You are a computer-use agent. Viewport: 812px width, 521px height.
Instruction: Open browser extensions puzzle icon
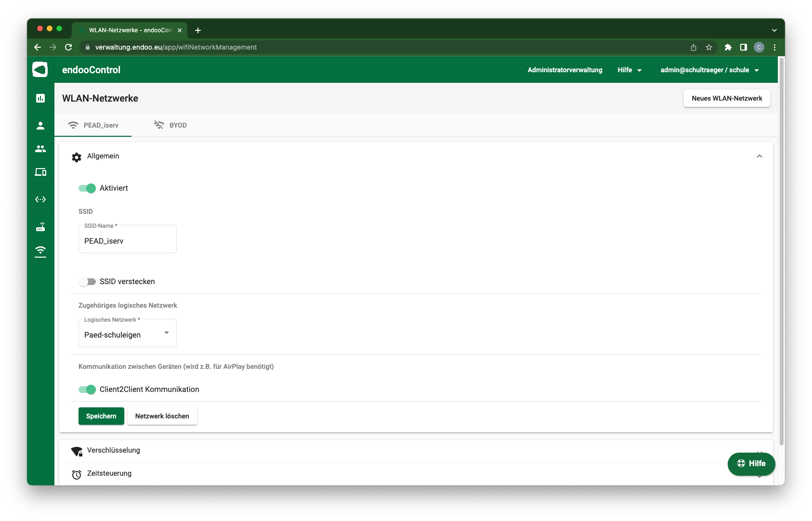pos(728,47)
